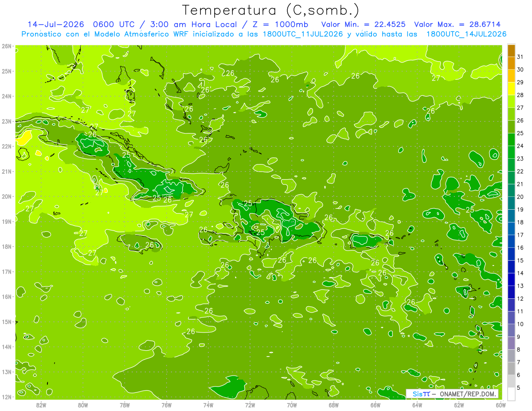The width and height of the screenshot is (532, 411).
Task: Click the lime color bar segment between 27 and 28
Action: point(511,102)
